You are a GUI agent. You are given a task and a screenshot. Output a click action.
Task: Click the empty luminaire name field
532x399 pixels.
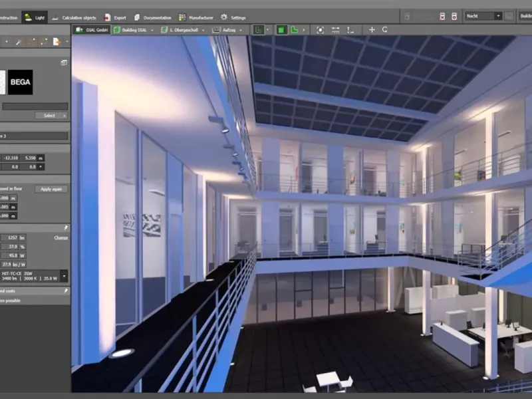click(35, 106)
